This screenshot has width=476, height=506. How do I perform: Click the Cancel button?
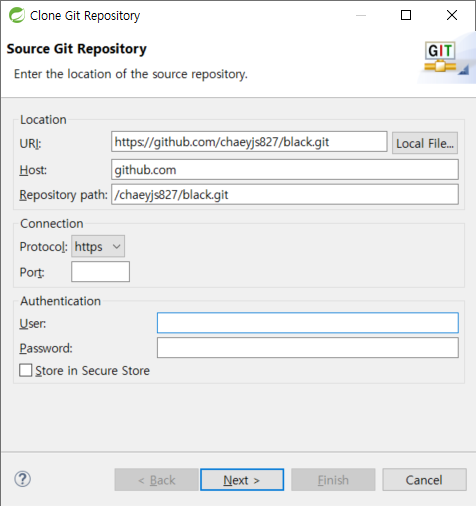424,480
